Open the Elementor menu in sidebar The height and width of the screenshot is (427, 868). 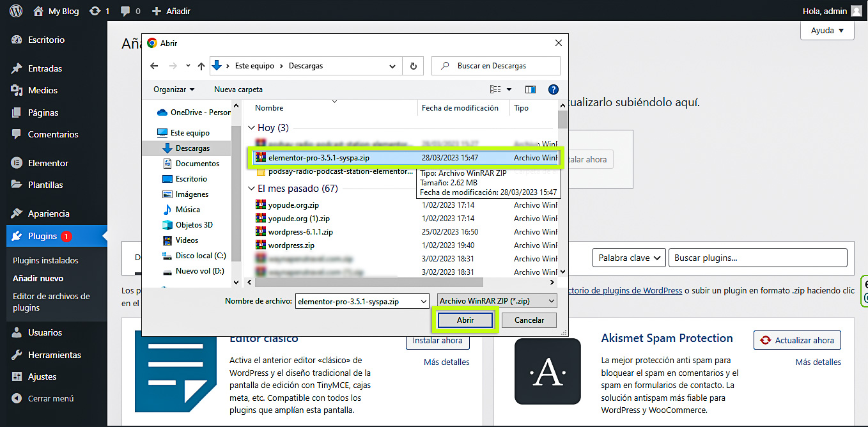(x=48, y=163)
